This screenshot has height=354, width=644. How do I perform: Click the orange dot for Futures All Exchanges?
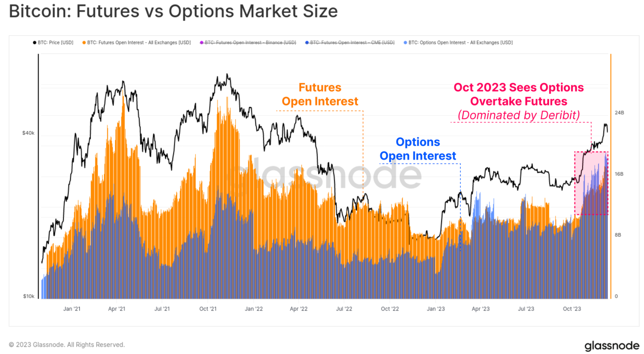point(84,42)
